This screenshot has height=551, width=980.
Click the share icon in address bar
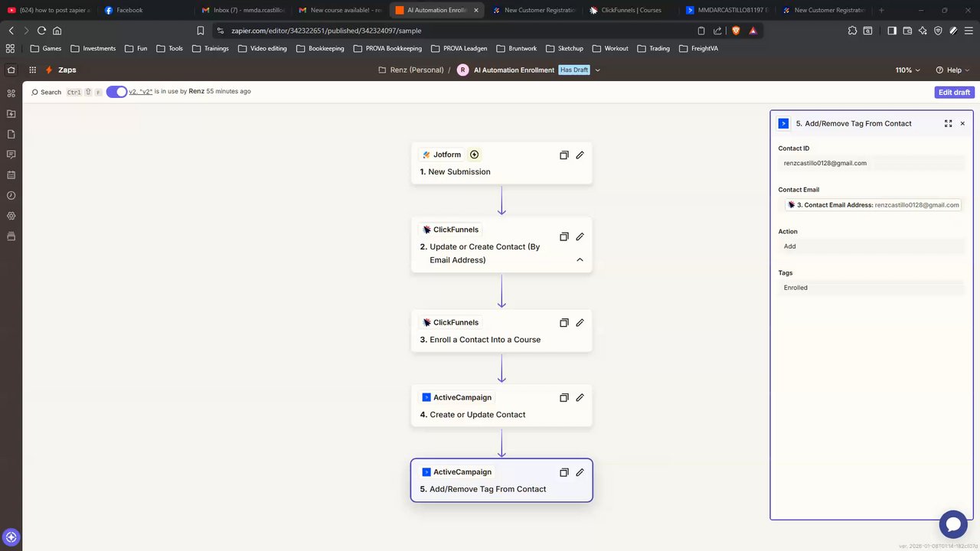tap(717, 31)
